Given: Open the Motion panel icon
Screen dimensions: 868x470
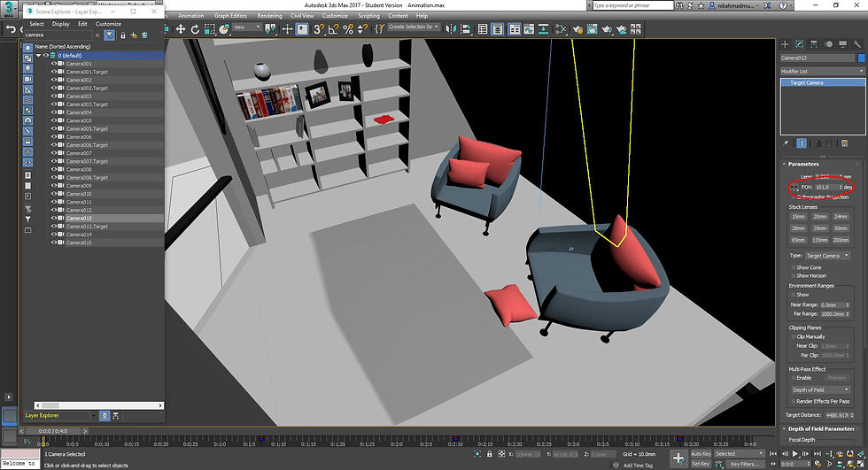Looking at the screenshot, I should [828, 44].
